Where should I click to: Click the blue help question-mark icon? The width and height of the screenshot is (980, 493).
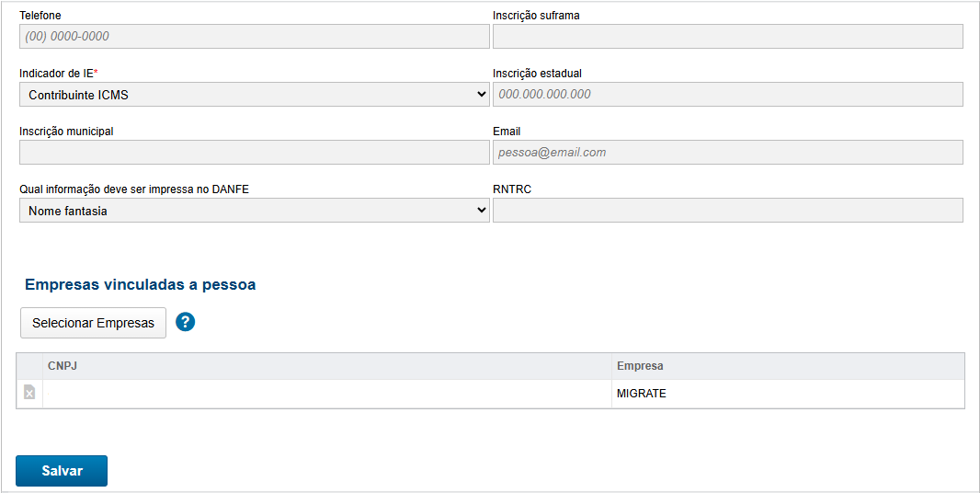tap(186, 322)
